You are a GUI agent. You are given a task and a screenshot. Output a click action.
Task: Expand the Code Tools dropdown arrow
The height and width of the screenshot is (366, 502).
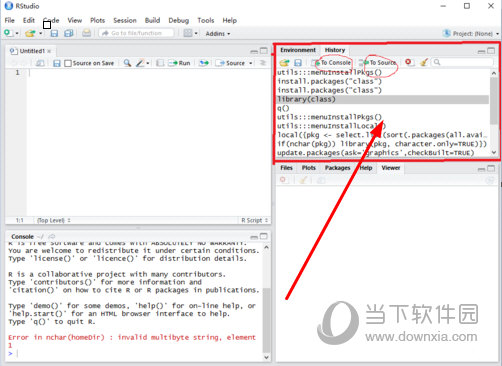pyautogui.click(x=148, y=63)
